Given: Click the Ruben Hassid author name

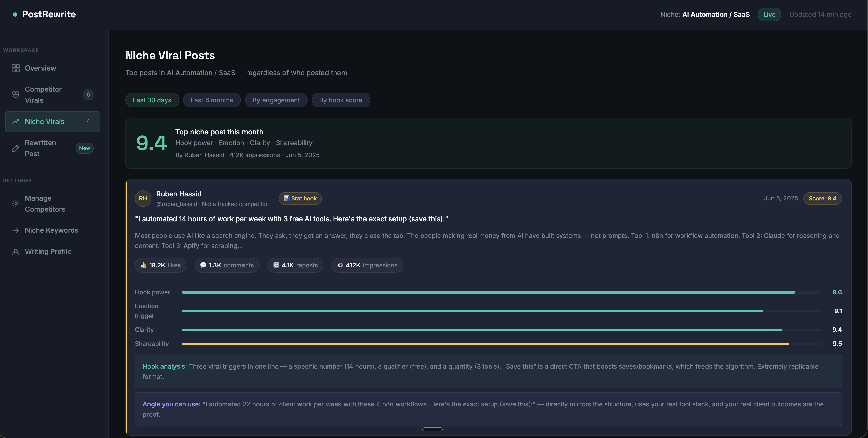Looking at the screenshot, I should tap(179, 194).
